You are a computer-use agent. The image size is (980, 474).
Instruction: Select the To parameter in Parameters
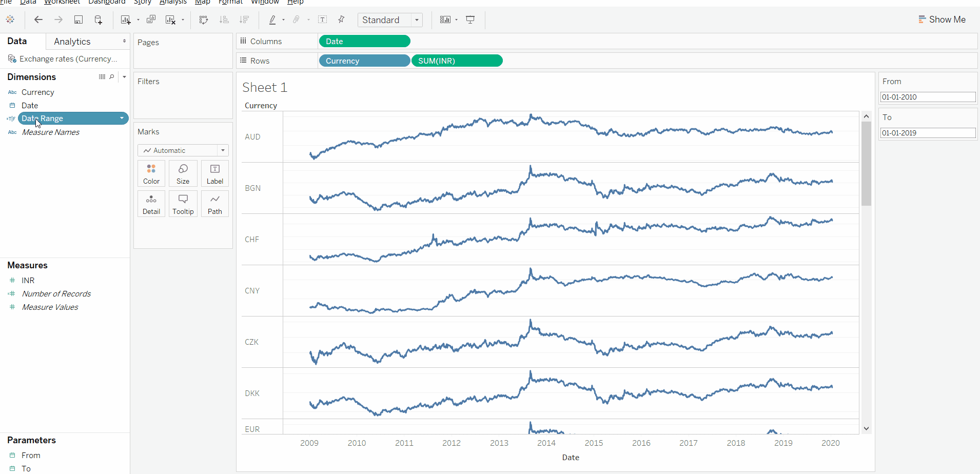pyautogui.click(x=26, y=469)
